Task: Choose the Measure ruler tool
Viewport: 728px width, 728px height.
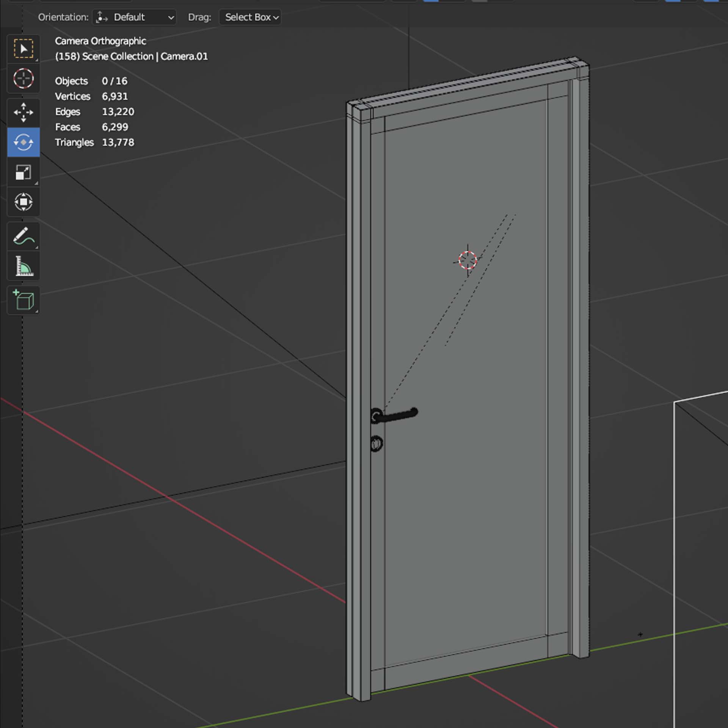Action: 24,266
